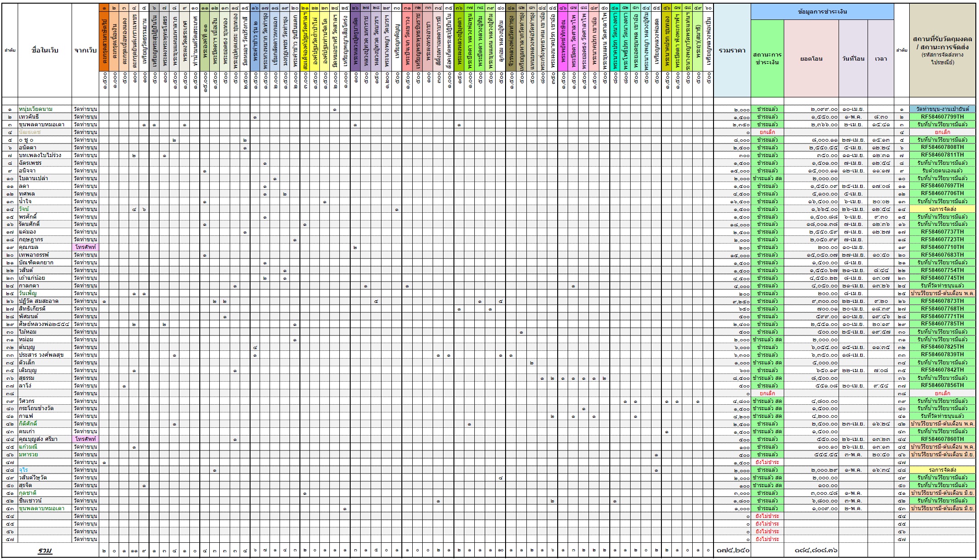Click the orange ตะกรุดสามกษัตริย์ column header

tap(104, 41)
